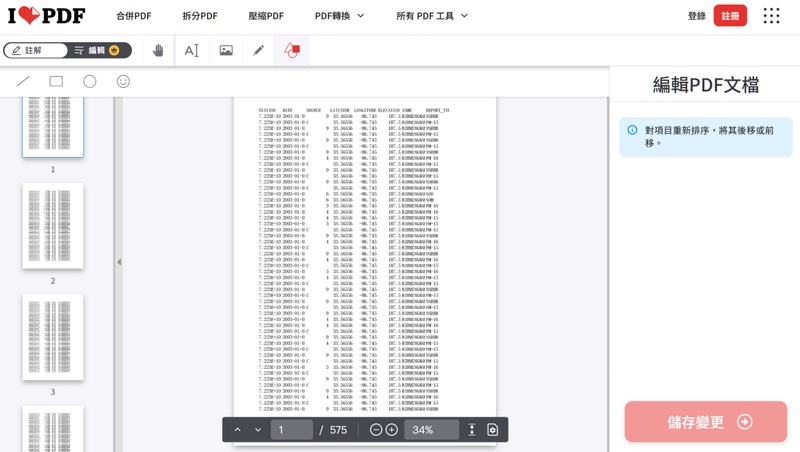Select the add text tool
Viewport: 800px width, 452px height.
pos(192,50)
